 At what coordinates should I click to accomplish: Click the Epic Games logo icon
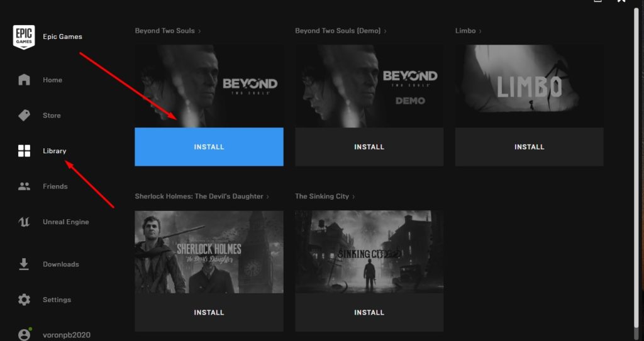click(x=24, y=37)
